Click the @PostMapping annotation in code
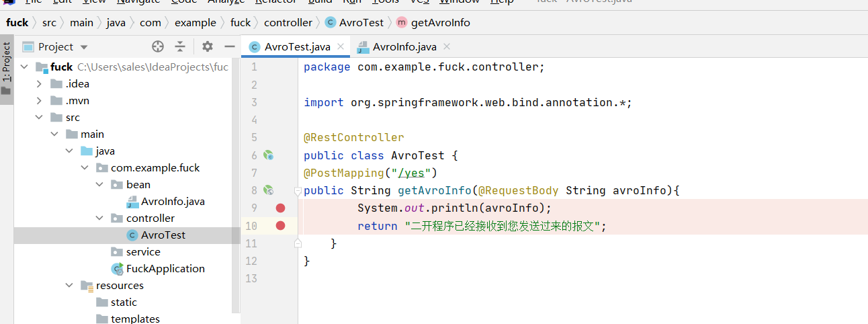This screenshot has height=324, width=868. point(344,173)
